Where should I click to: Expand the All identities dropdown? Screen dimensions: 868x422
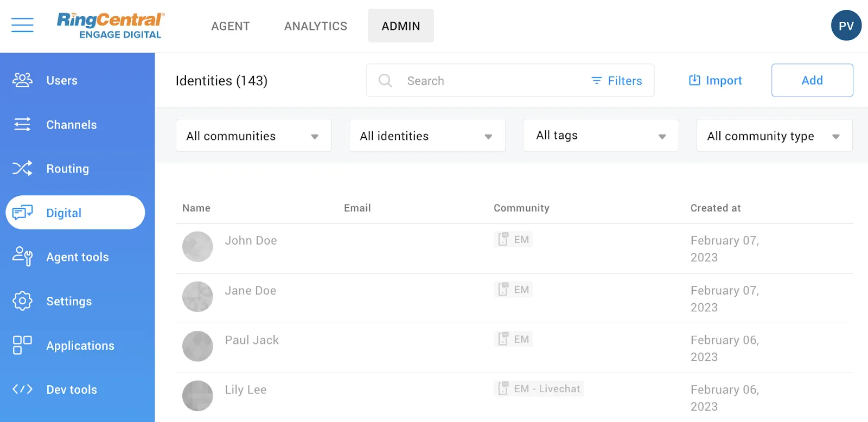pyautogui.click(x=427, y=136)
